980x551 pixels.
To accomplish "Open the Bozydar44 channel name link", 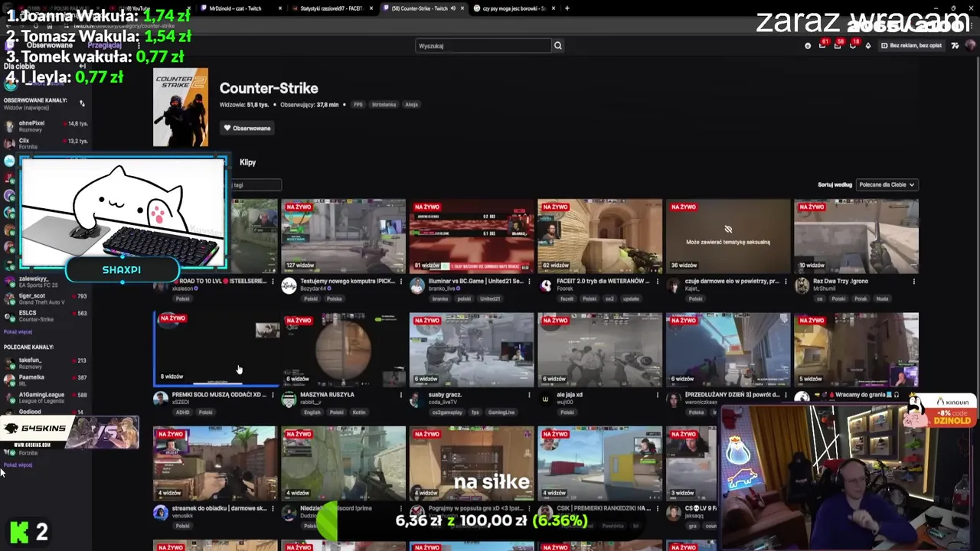I will pos(315,289).
